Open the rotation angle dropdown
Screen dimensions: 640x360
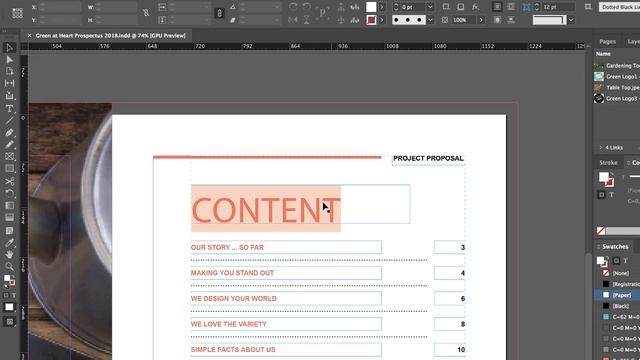(x=277, y=7)
